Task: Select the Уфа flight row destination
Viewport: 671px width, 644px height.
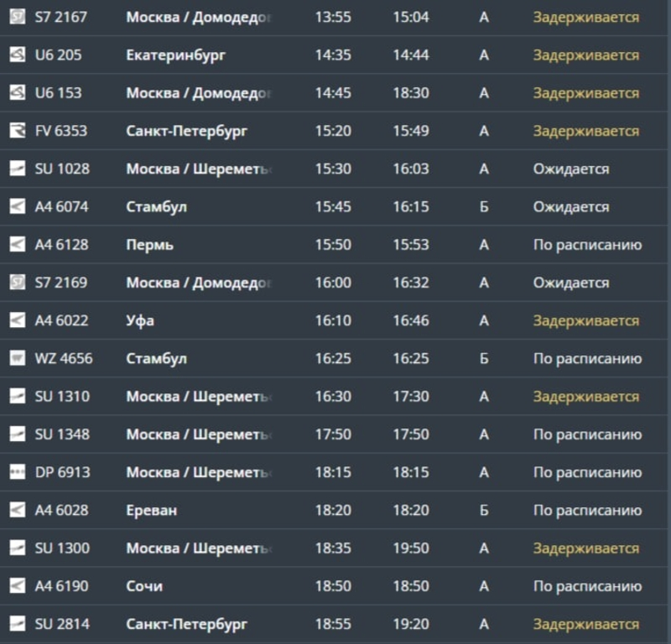Action: (140, 320)
